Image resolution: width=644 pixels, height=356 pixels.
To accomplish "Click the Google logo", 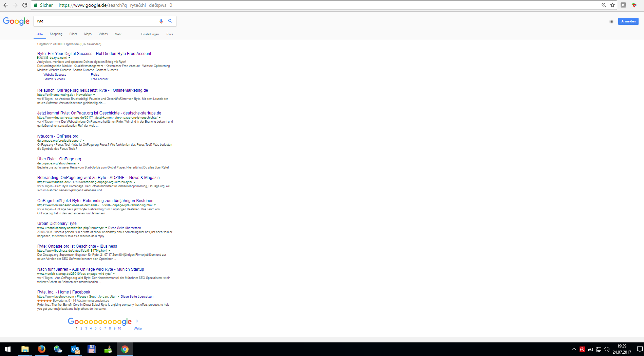I will (x=16, y=21).
